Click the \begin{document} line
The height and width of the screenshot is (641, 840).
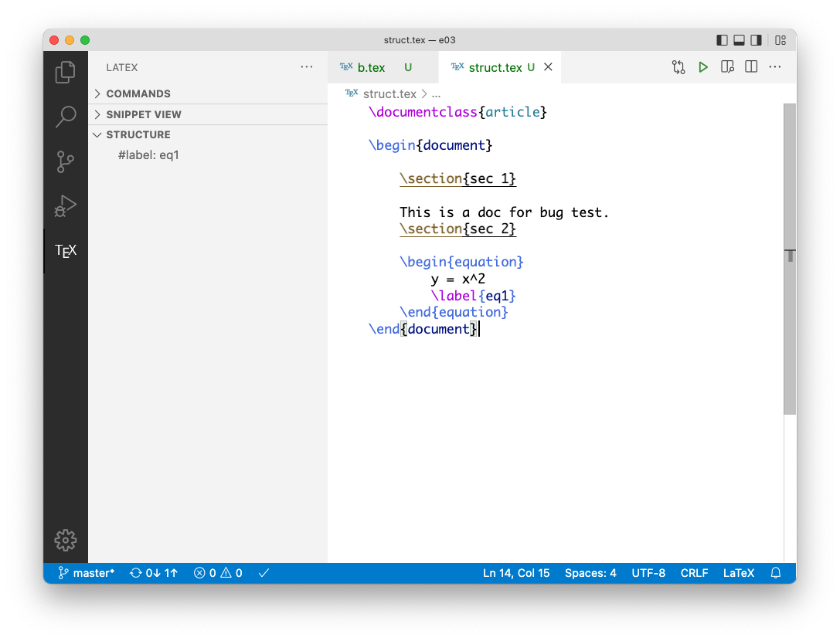click(x=430, y=145)
